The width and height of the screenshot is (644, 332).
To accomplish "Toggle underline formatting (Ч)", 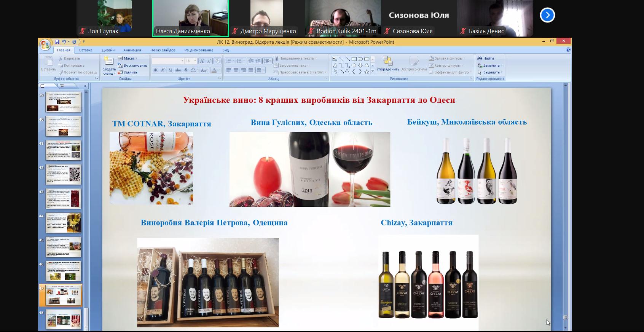I will (x=170, y=70).
